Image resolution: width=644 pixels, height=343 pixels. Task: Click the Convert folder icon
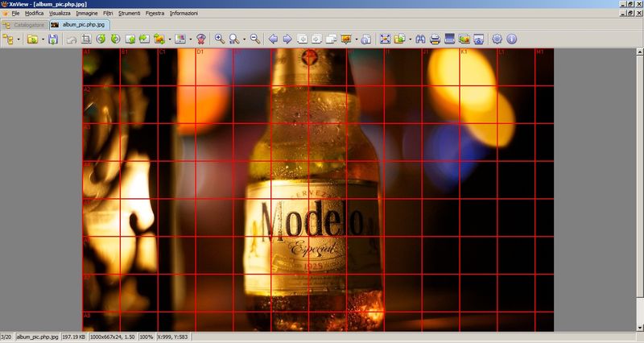click(x=399, y=39)
